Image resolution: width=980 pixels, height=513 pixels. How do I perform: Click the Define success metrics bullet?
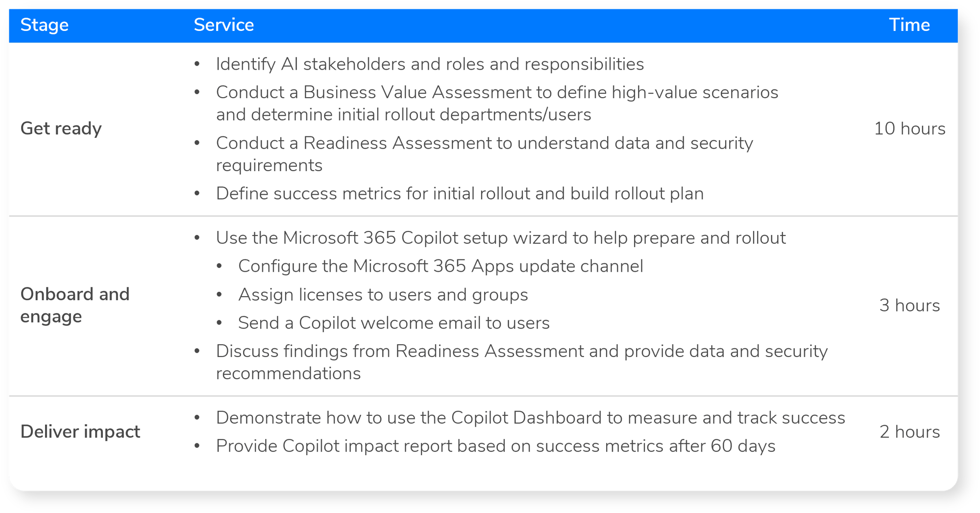pyautogui.click(x=460, y=194)
